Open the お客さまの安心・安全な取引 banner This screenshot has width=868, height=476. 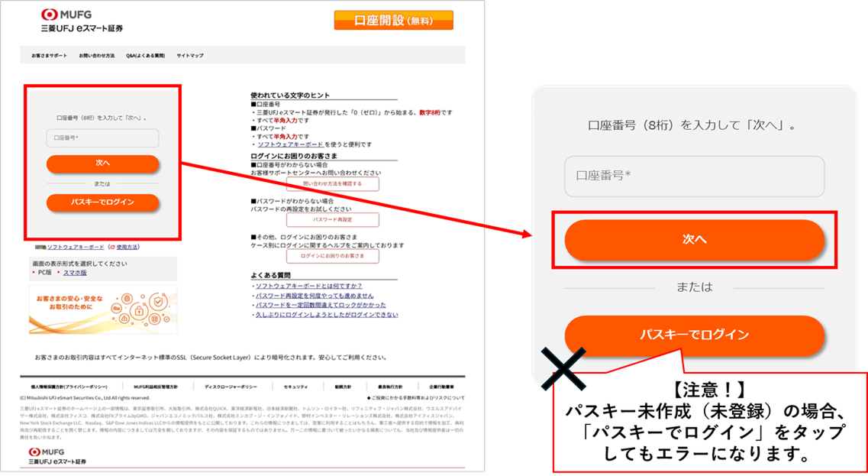pos(102,309)
